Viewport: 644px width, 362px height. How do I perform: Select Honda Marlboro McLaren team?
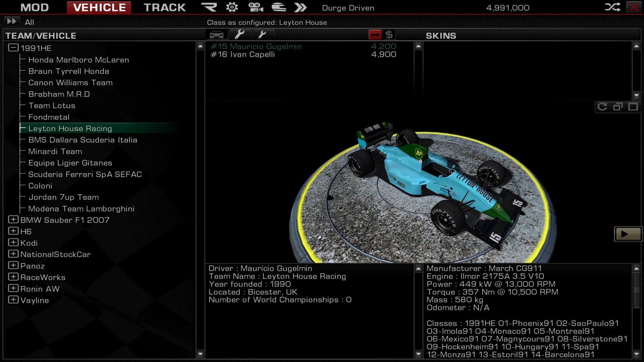coord(79,60)
